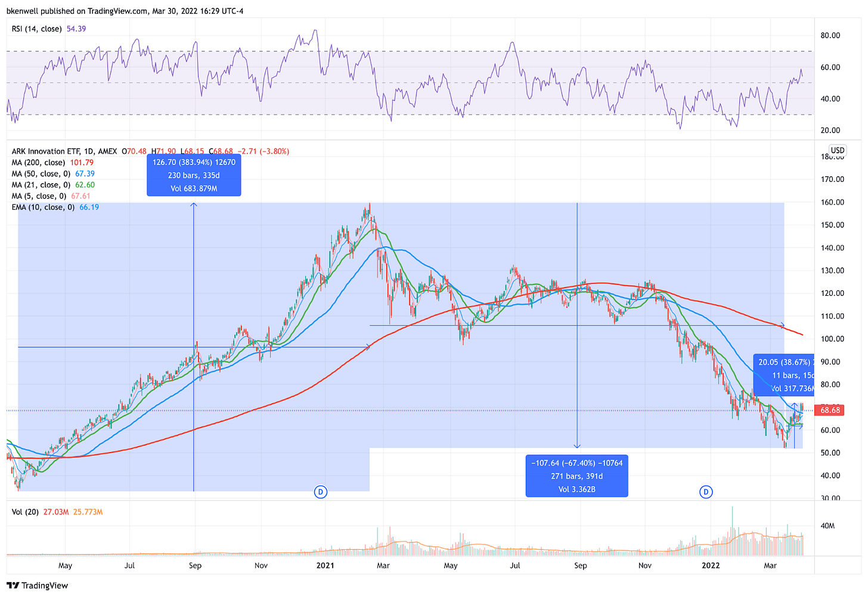Click '271 bars, 391d' in measurement box
Screen dimensions: 868x597
[x=576, y=476]
